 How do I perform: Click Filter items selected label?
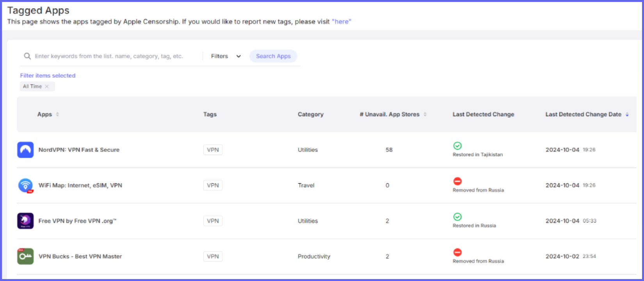(x=48, y=76)
